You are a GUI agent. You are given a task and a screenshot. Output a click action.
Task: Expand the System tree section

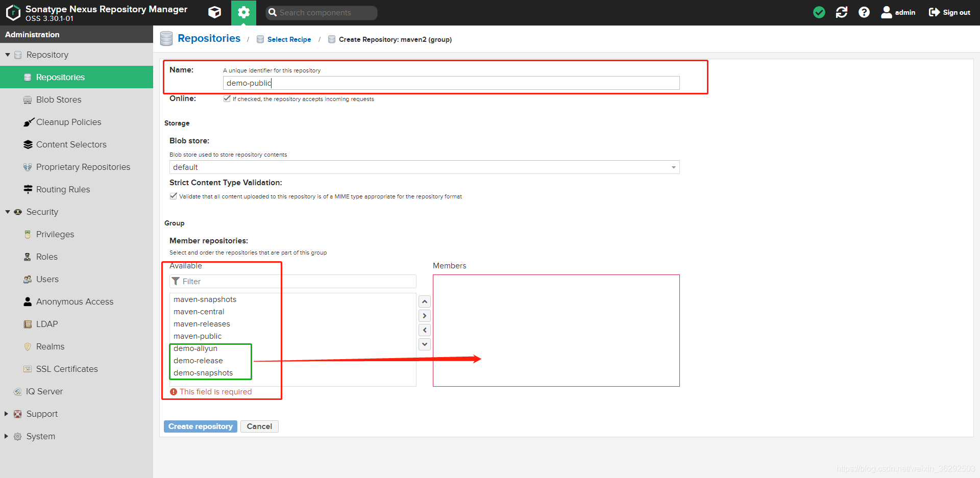tap(7, 436)
